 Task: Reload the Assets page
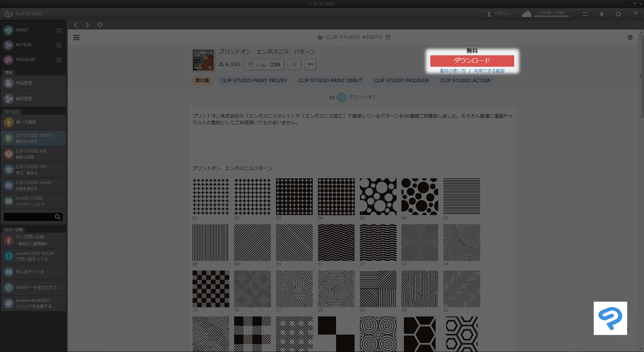[100, 25]
